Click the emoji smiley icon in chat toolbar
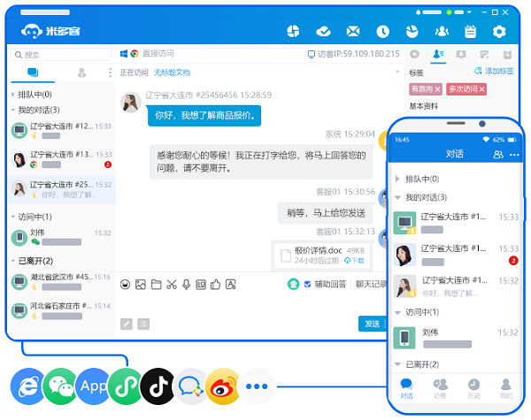This screenshot has width=531, height=420. click(x=125, y=285)
